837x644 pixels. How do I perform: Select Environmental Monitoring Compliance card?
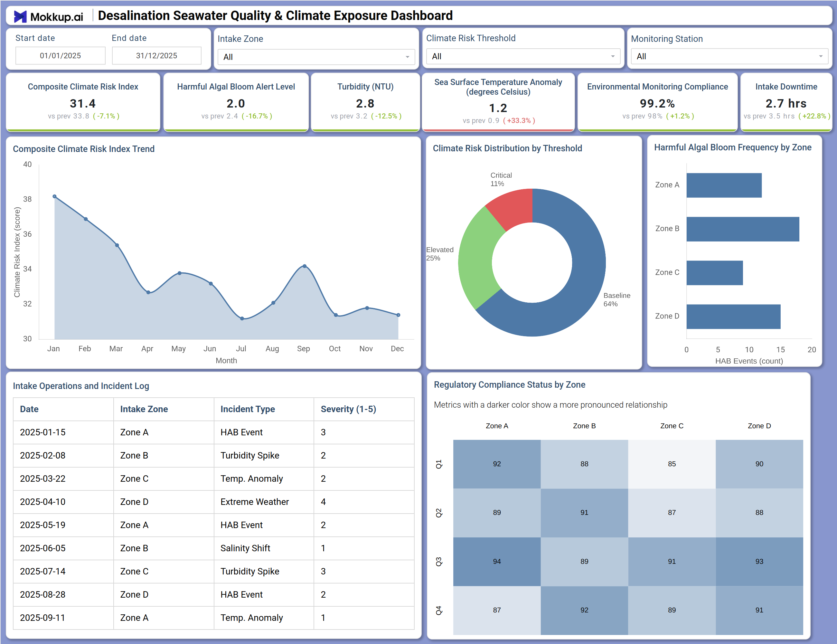coord(657,102)
